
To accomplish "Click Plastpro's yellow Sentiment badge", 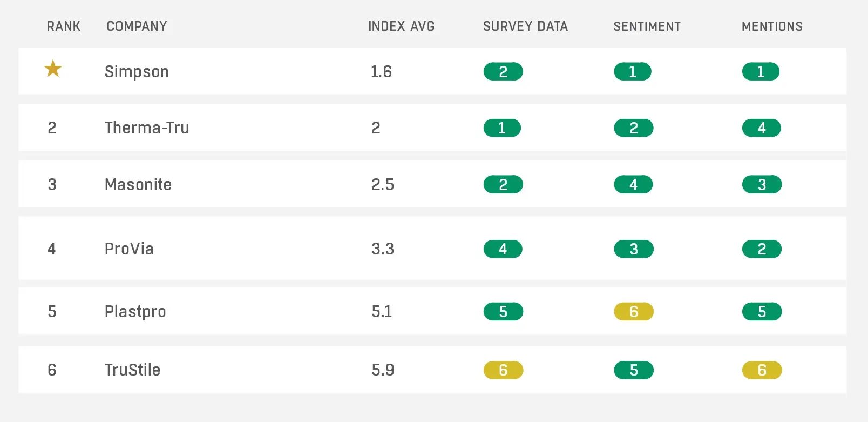I will [634, 312].
